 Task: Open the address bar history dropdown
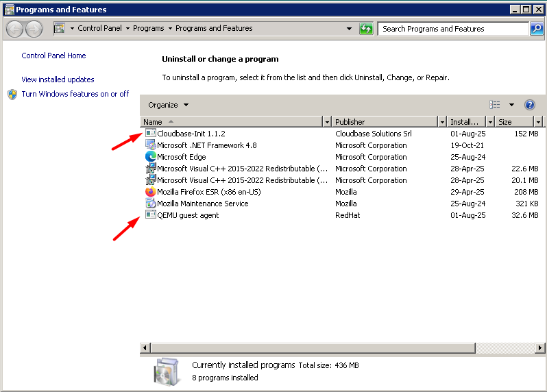[x=349, y=29]
